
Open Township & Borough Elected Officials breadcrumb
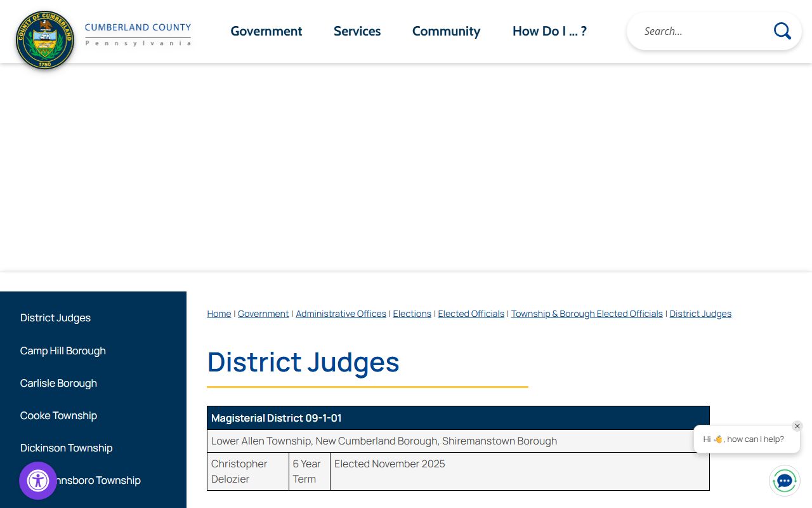(x=587, y=314)
